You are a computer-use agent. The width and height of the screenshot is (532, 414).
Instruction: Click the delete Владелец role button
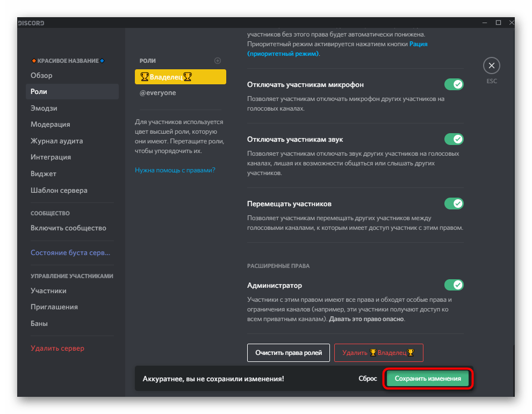pos(378,353)
